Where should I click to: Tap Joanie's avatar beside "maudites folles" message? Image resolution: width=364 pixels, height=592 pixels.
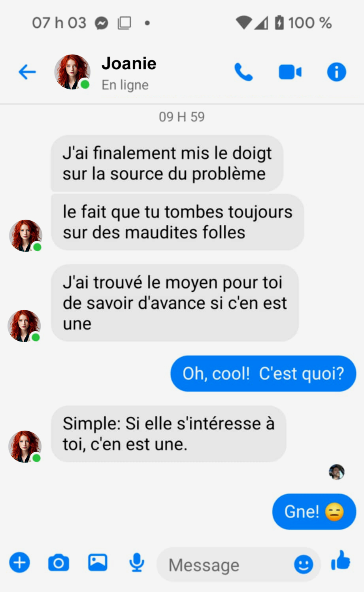point(25,236)
